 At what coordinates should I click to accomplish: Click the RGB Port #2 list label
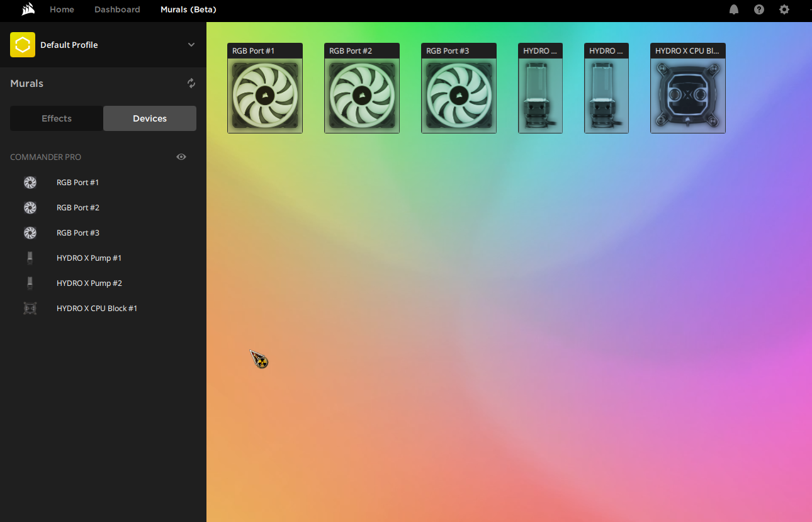[77, 208]
